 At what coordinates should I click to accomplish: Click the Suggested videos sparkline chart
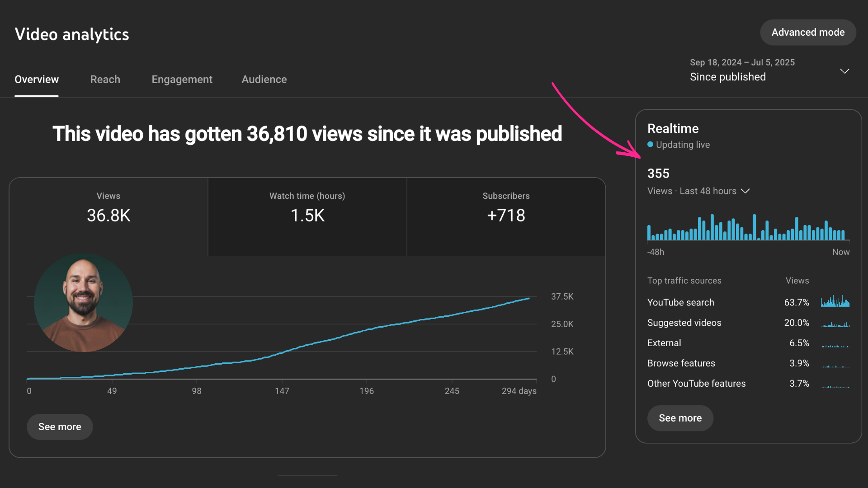(x=835, y=324)
